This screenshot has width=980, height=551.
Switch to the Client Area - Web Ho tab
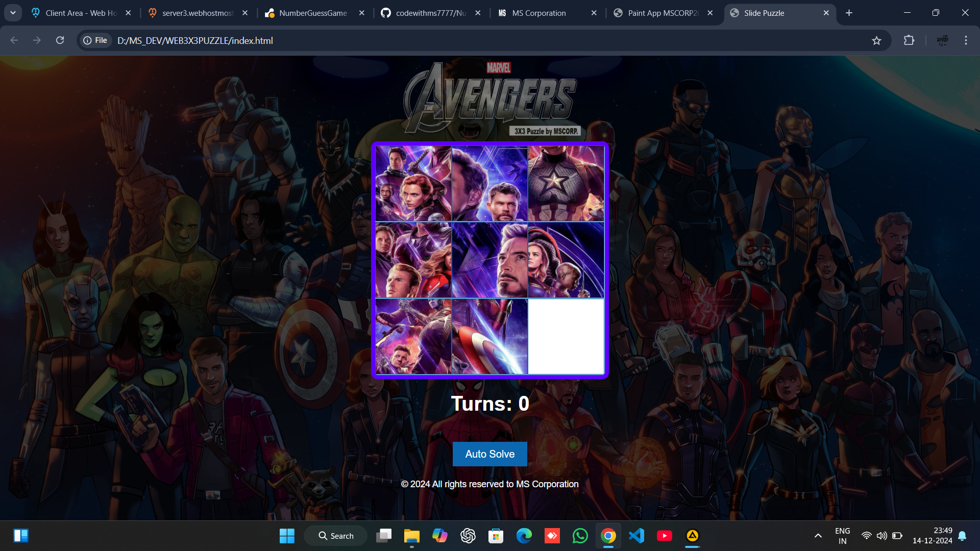[x=81, y=13]
